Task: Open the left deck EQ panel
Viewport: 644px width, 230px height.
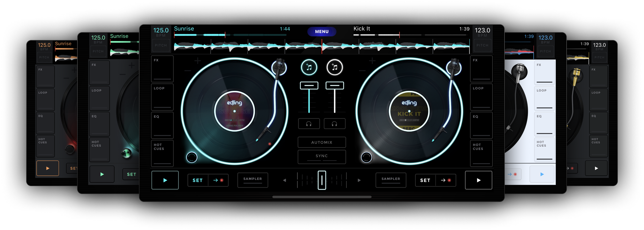Action: tap(162, 125)
